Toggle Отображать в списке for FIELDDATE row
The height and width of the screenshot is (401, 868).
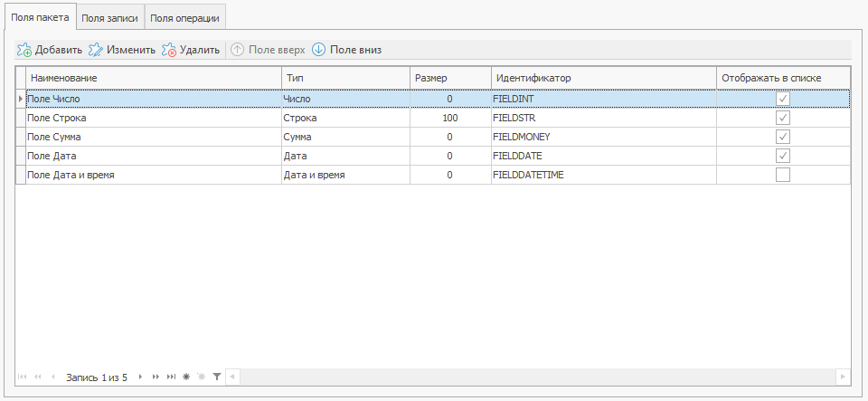click(x=783, y=156)
